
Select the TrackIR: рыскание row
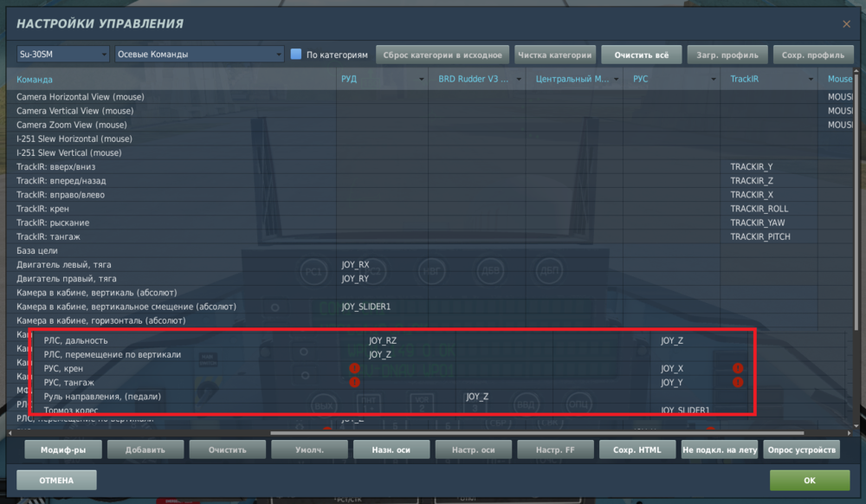[x=430, y=223]
